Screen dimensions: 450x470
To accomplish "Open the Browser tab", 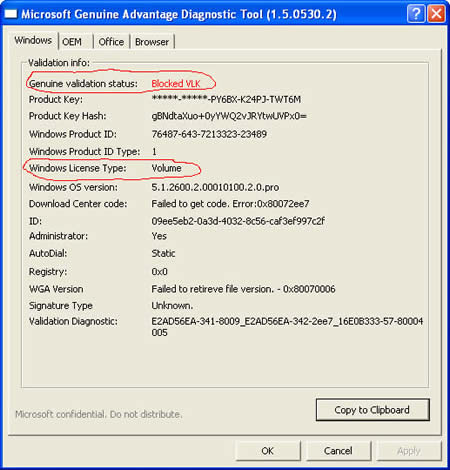I will coord(152,42).
